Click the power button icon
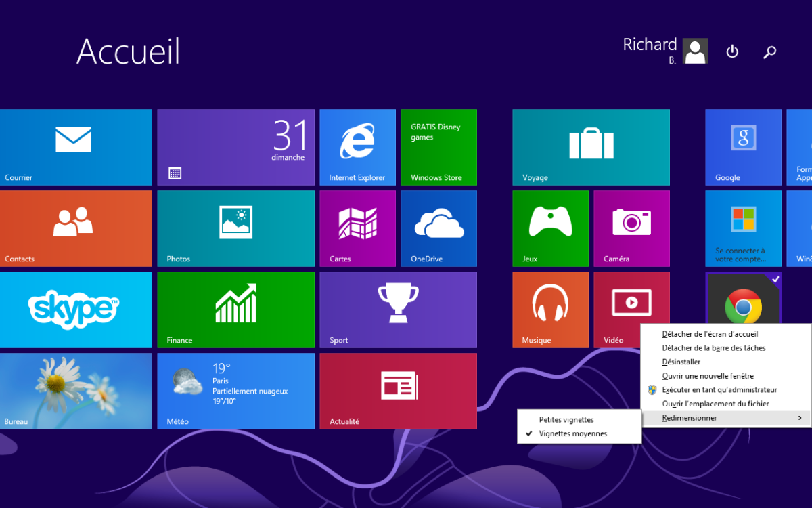812x508 pixels. tap(732, 51)
